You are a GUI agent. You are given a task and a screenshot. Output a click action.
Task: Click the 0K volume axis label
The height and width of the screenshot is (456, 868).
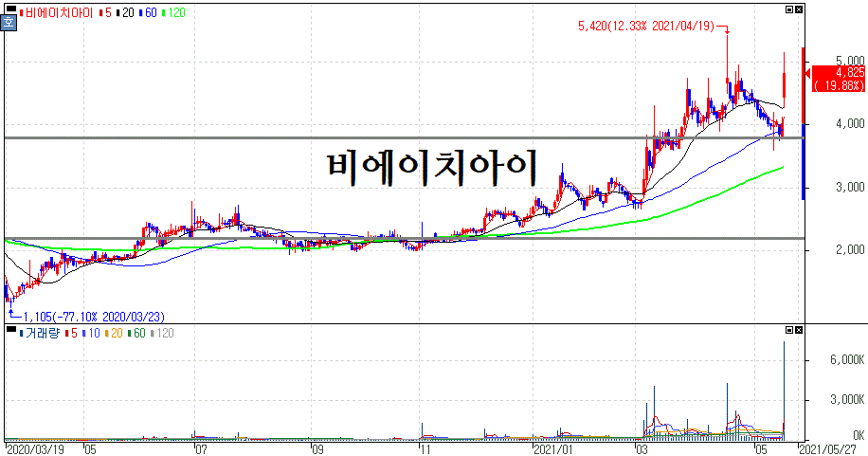point(859,435)
